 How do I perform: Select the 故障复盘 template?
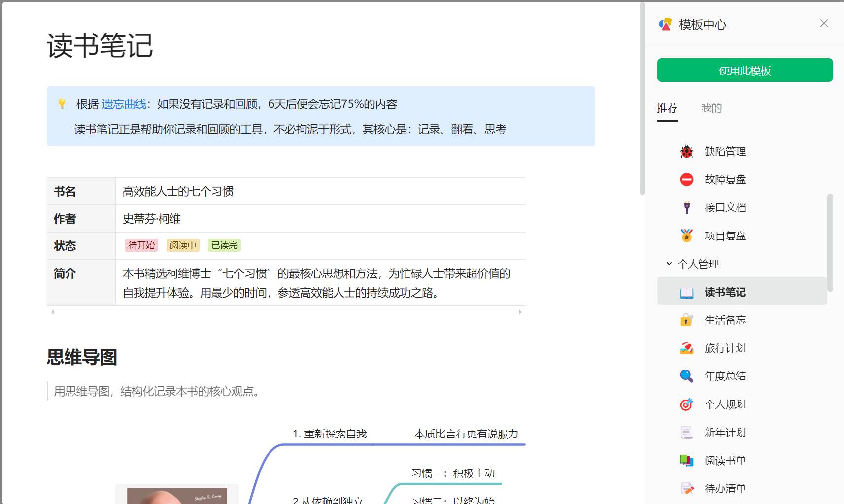click(x=742, y=179)
